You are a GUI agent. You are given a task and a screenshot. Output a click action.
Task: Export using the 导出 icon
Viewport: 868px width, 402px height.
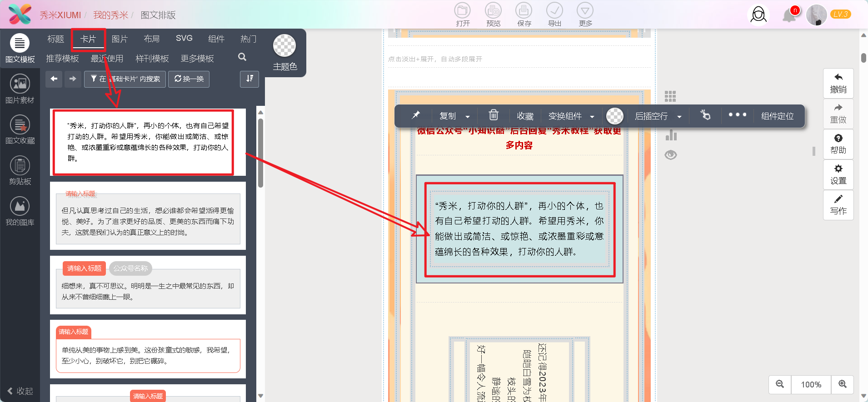(x=554, y=15)
